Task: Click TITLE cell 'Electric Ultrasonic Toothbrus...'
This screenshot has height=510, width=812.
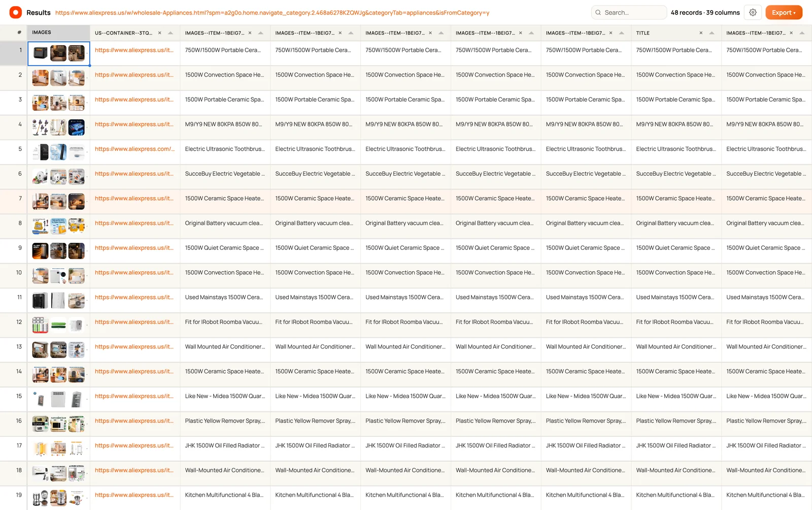Action: click(676, 149)
